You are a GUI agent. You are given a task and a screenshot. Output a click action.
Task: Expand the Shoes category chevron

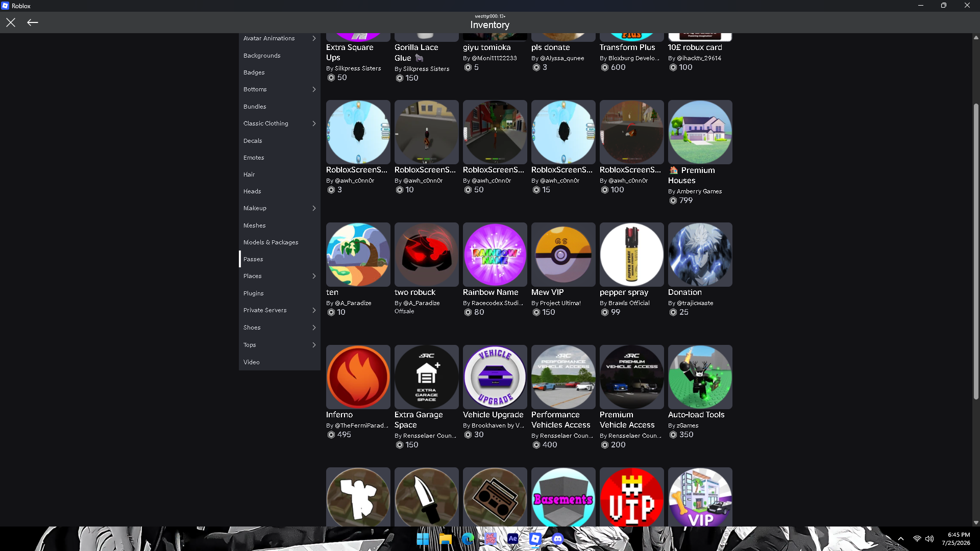pos(314,328)
